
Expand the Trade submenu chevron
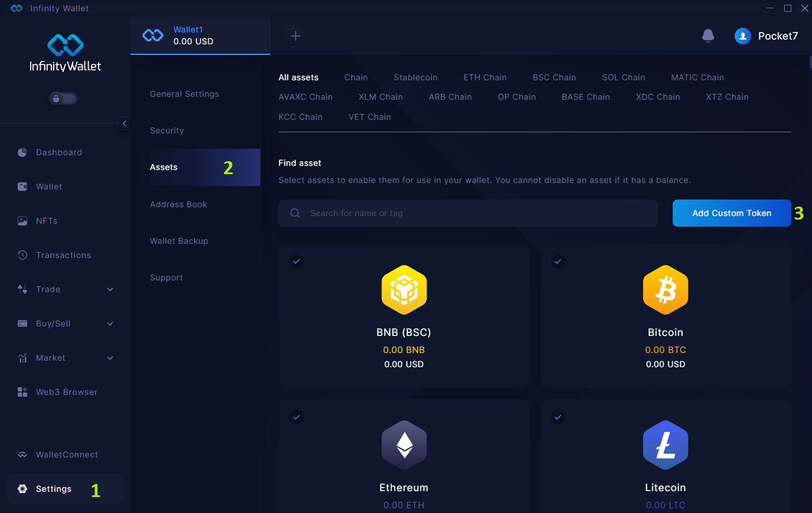point(110,289)
